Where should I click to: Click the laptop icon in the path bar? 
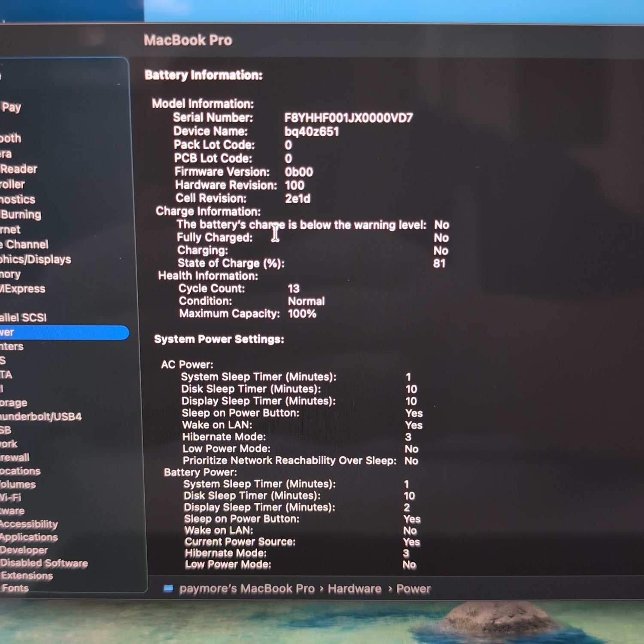[168, 588]
